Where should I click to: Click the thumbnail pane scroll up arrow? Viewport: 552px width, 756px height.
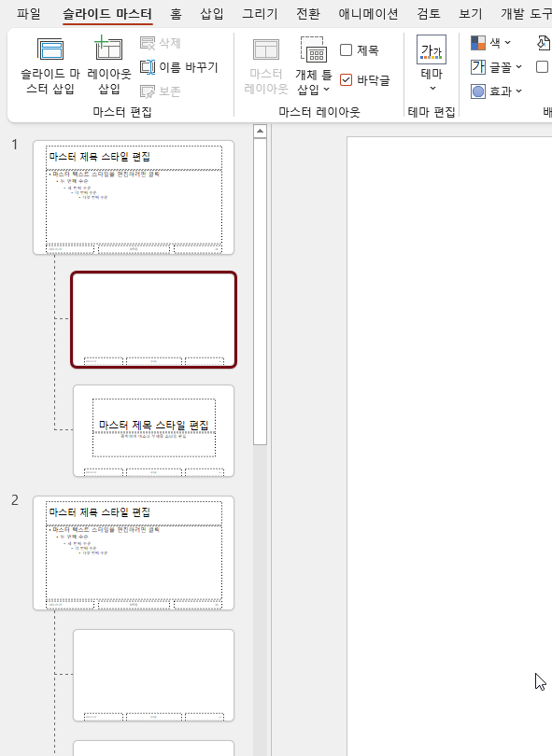click(260, 132)
